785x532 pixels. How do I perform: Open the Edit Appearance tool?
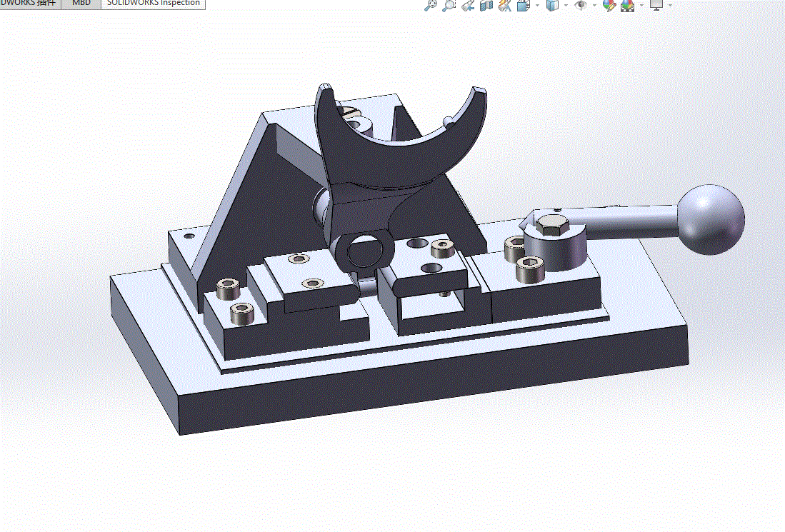coord(609,6)
